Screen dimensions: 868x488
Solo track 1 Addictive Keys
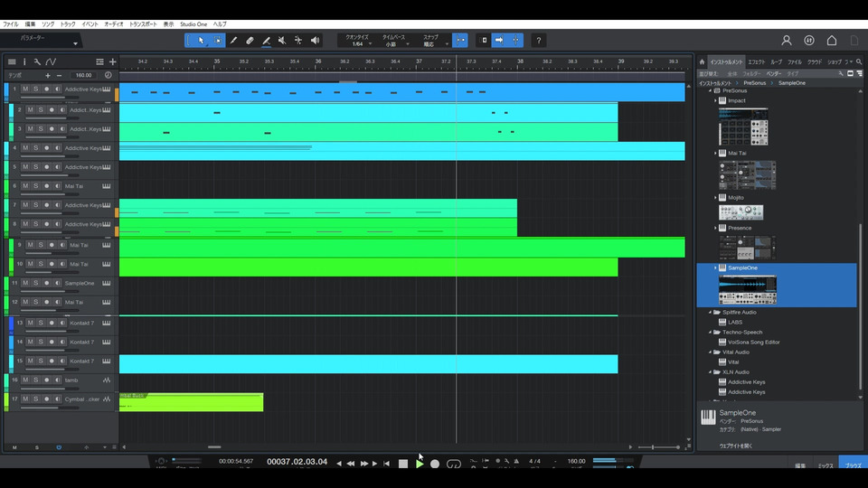[x=36, y=89]
